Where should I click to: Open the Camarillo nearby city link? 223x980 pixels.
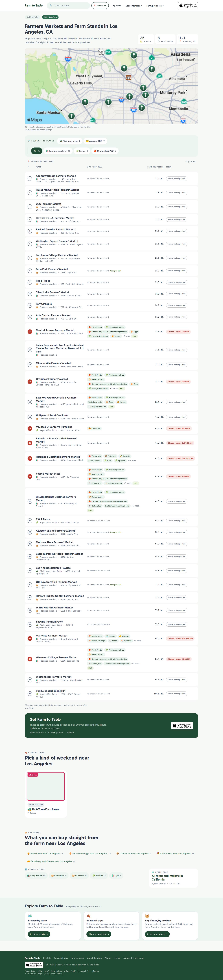coord(59,875)
